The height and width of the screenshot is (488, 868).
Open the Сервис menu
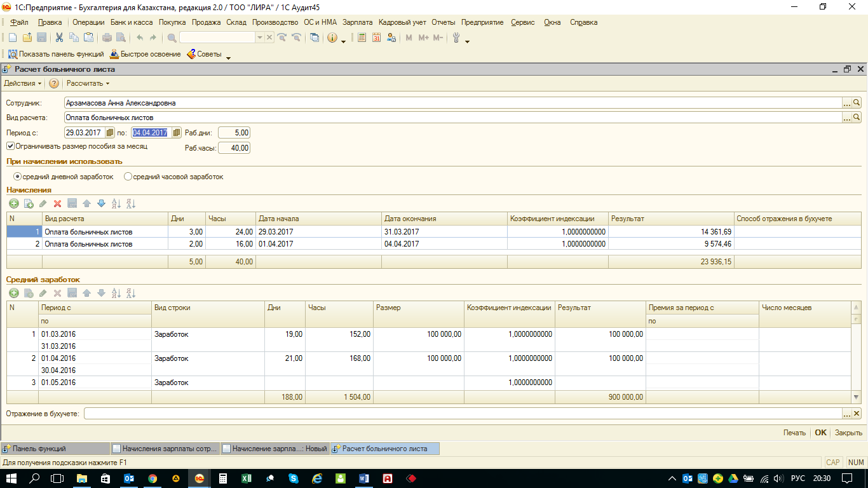[x=523, y=22]
